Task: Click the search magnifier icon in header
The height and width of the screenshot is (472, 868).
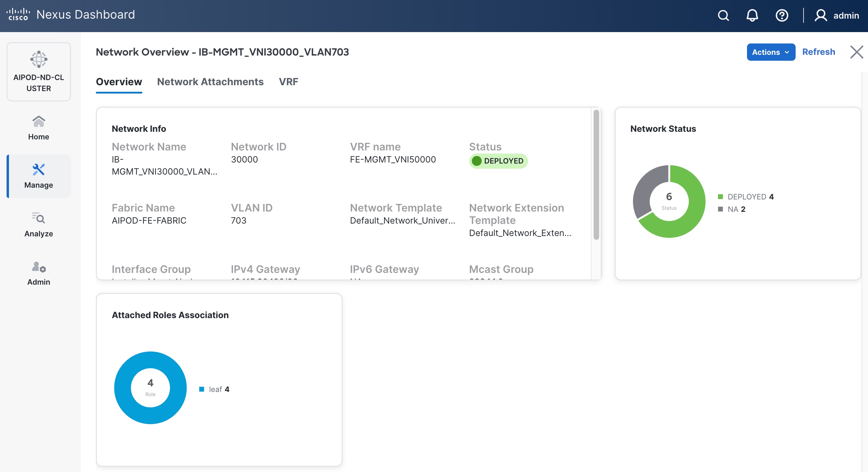Action: pos(723,16)
